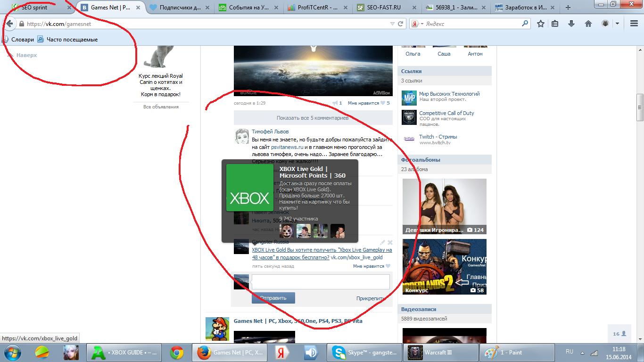This screenshot has width=644, height=362.
Task: Open the BlueStacks icon in the taskbar
Action: (42, 353)
